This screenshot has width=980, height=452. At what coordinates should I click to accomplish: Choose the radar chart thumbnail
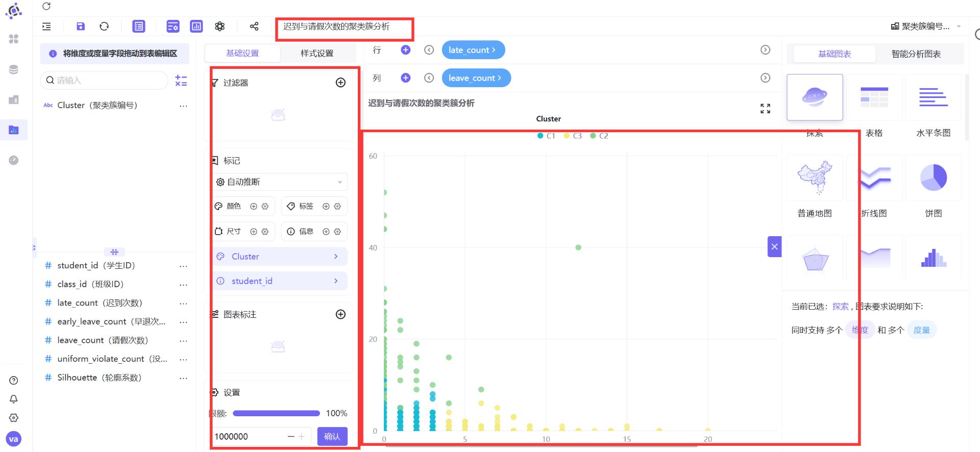coord(815,259)
